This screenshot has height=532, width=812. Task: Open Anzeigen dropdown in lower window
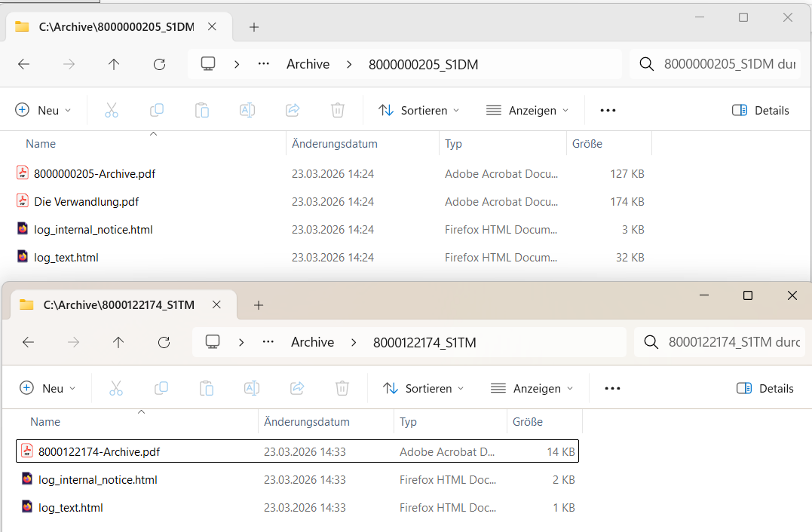[532, 389]
